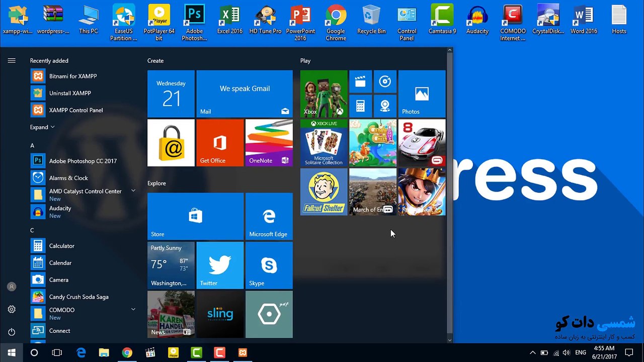Open Cortana search circle on taskbar

(34, 353)
